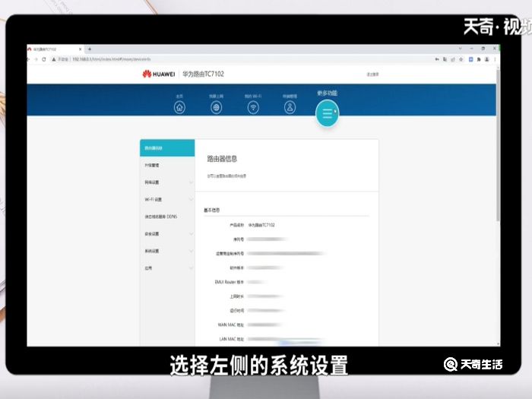Screen dimensions: 532x399
Task: Click the 更多功能 navigation label
Action: [327, 93]
